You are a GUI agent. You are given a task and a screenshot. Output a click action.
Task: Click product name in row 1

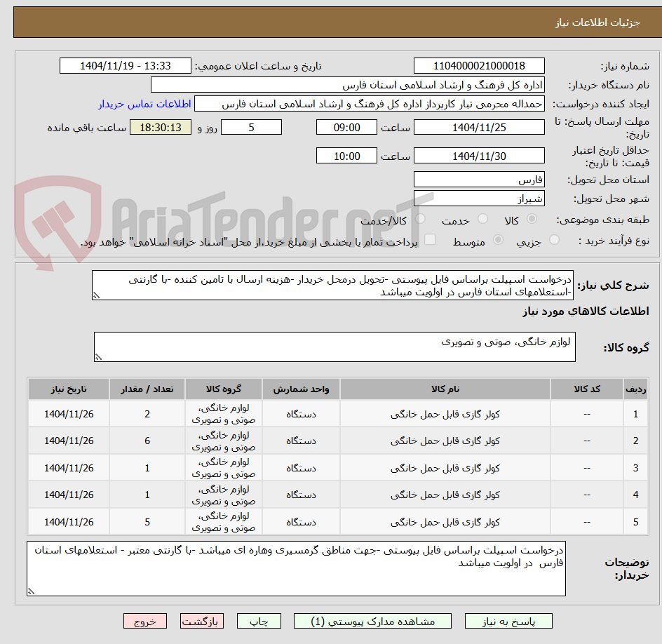(x=445, y=415)
